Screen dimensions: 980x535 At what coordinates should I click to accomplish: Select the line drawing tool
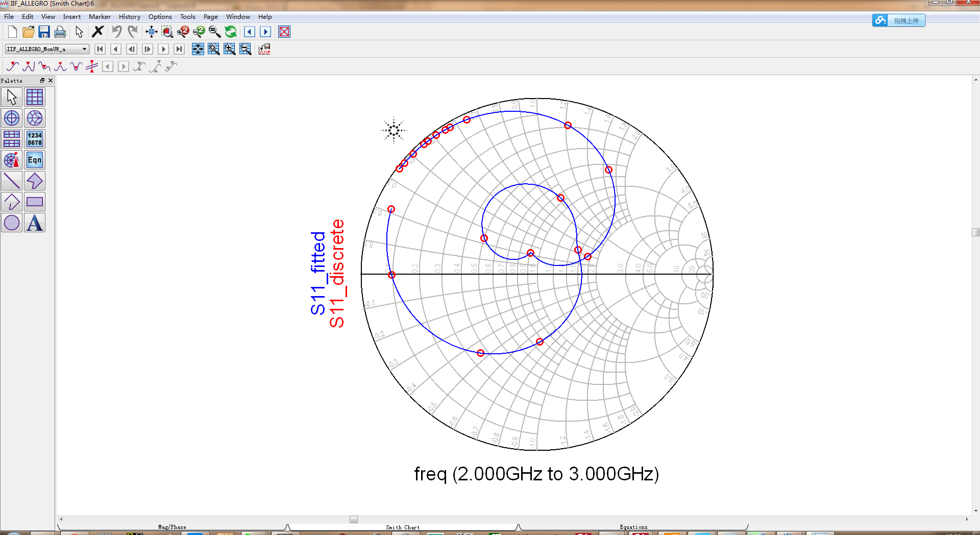click(x=12, y=181)
